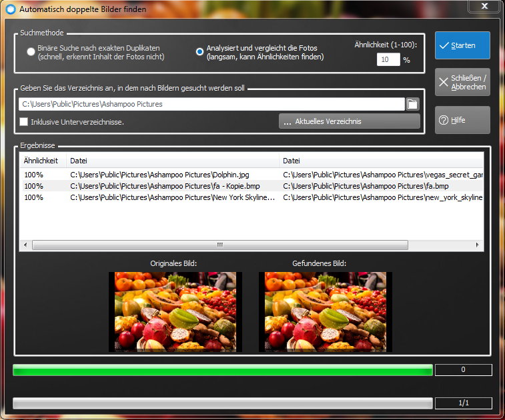Enable Inklusive Unterverzeichnisse checkbox
The height and width of the screenshot is (420, 505).
click(24, 122)
